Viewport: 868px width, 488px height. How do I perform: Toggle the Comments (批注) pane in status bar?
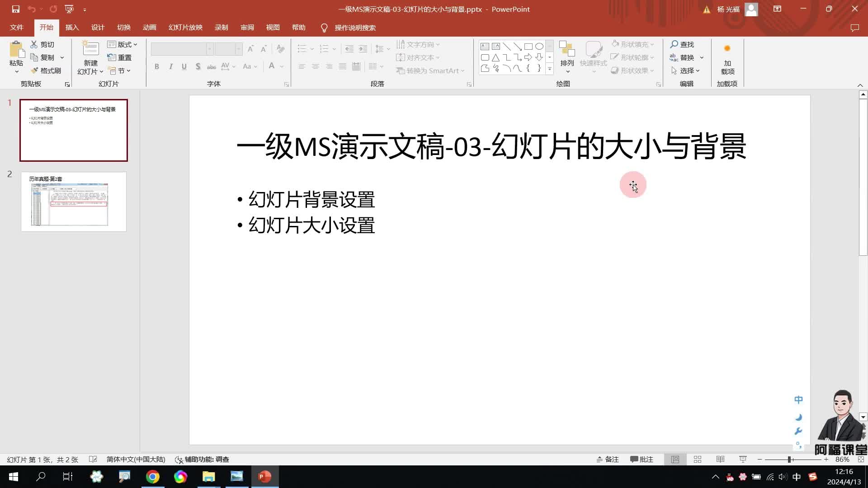642,460
